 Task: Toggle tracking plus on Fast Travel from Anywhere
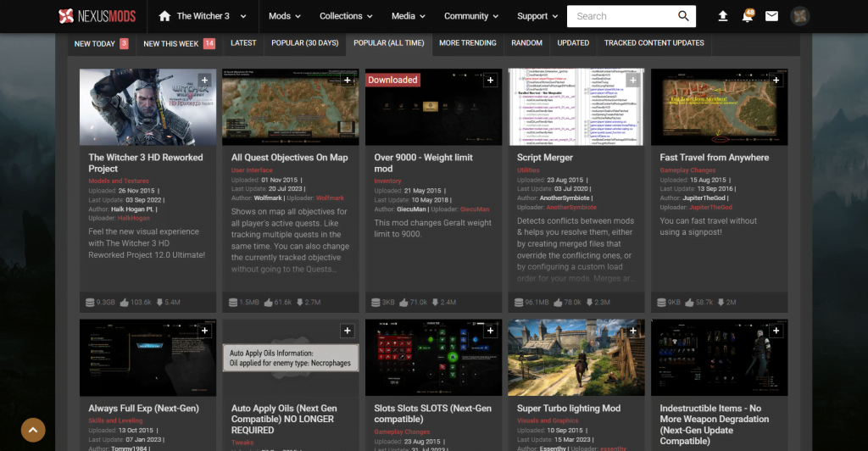point(776,81)
